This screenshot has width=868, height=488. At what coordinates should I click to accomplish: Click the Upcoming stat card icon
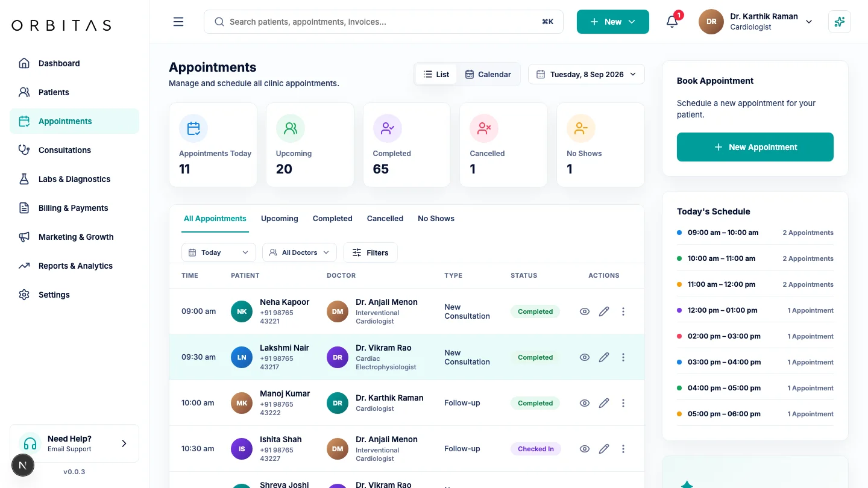click(x=291, y=128)
